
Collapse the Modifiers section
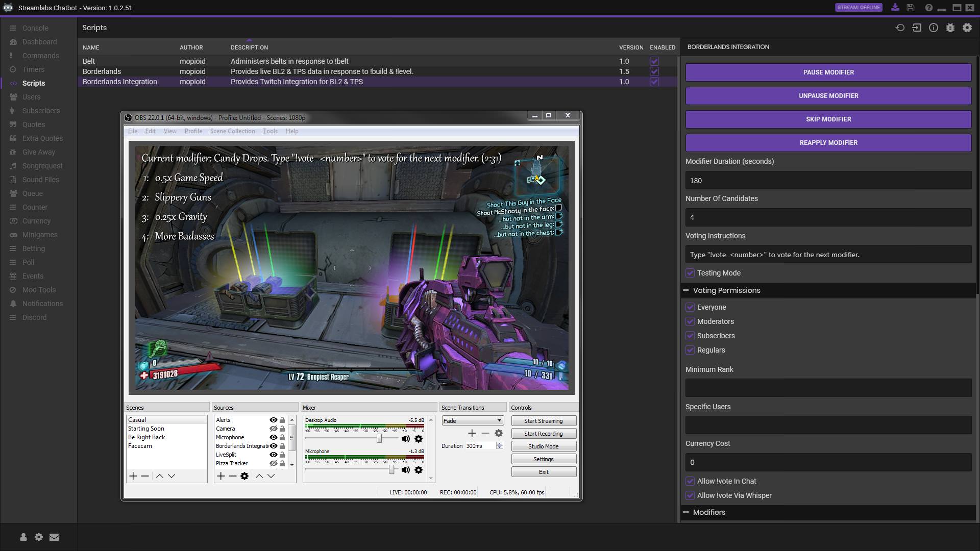(686, 512)
